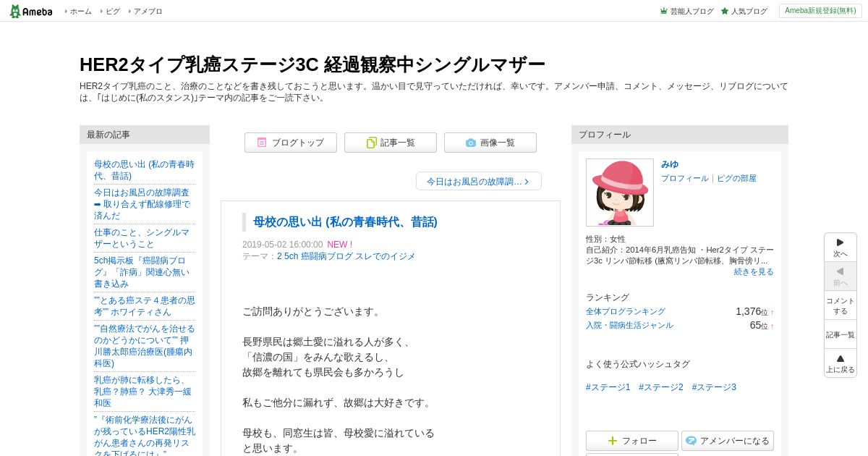Click floating 前へ button
Screen dimensions: 868x456
coord(841,276)
